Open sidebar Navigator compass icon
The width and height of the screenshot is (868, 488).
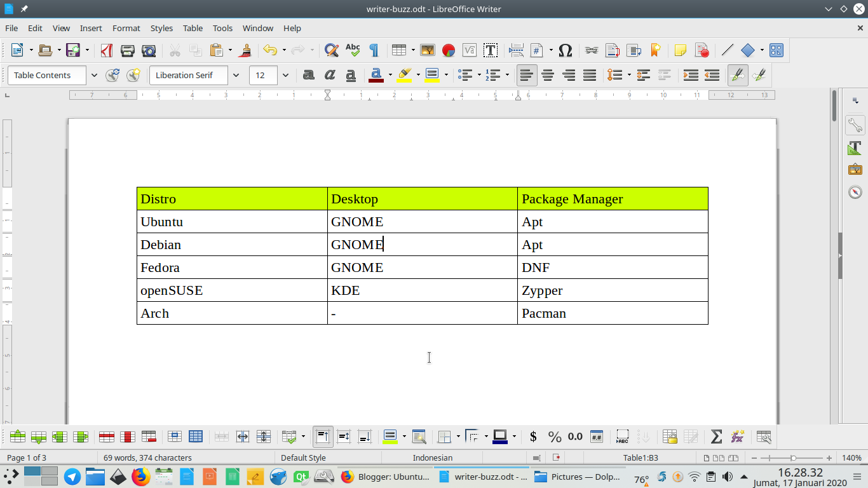tap(855, 192)
